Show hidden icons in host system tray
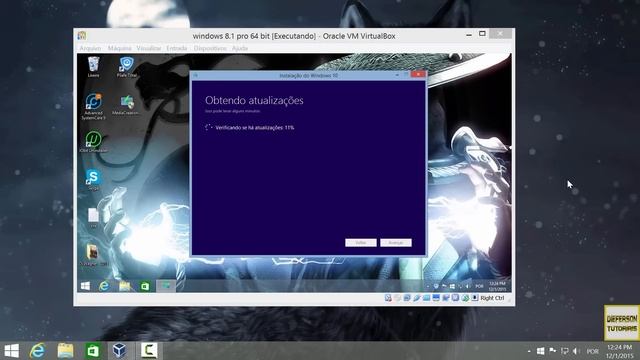Viewport: 640px width, 360px height. pyautogui.click(x=529, y=351)
